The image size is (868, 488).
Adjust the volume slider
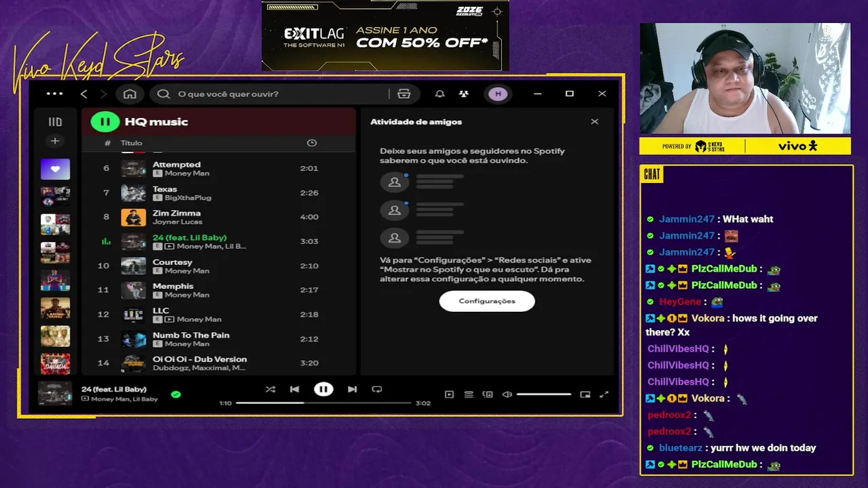(544, 394)
